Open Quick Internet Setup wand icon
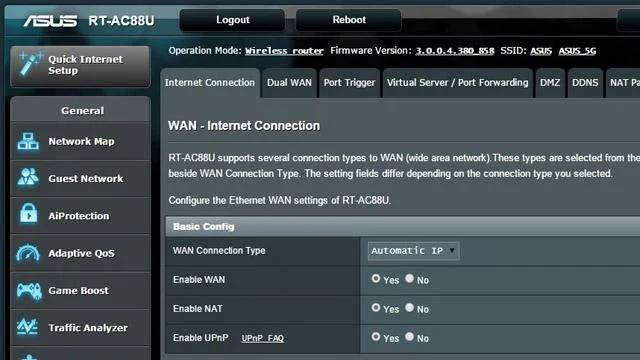 pos(30,64)
